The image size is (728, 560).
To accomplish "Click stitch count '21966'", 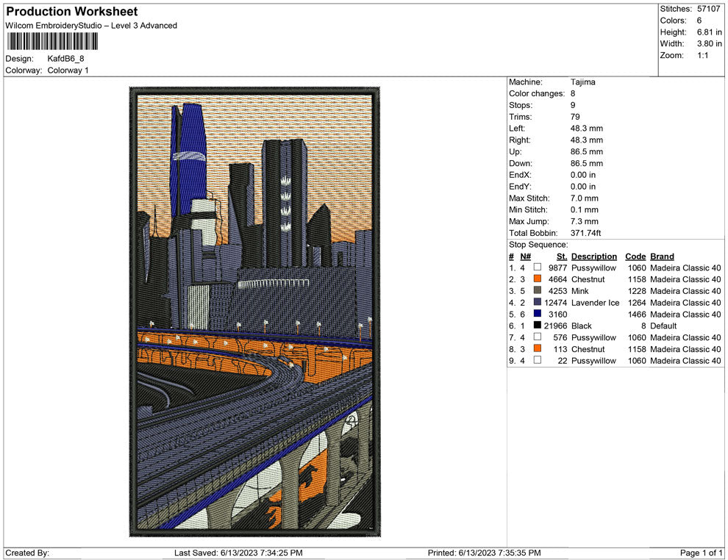I will point(556,326).
